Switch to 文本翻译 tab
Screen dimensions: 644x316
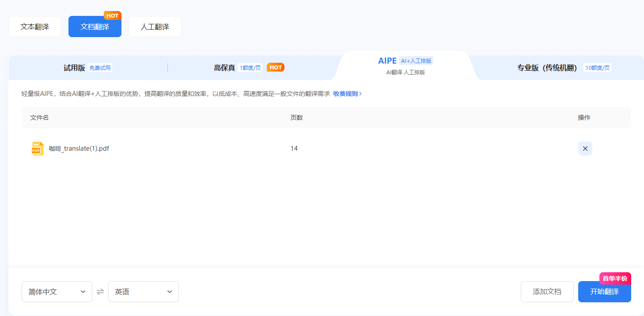point(35,27)
